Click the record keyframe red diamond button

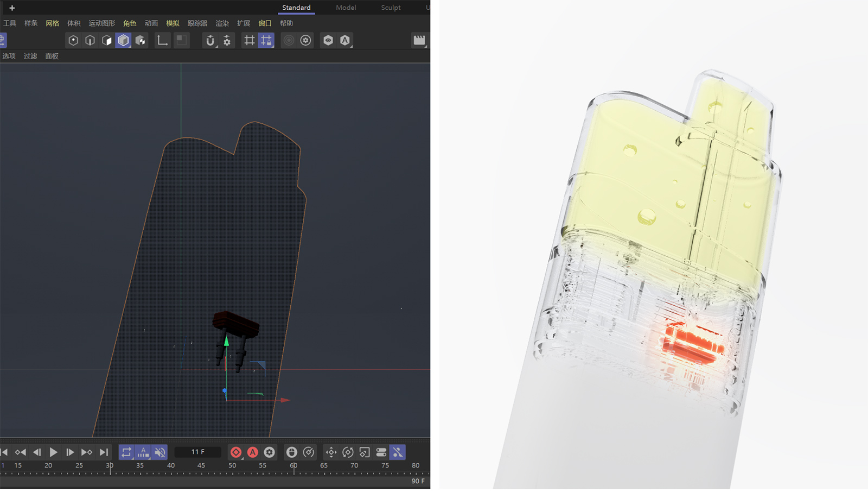point(236,452)
